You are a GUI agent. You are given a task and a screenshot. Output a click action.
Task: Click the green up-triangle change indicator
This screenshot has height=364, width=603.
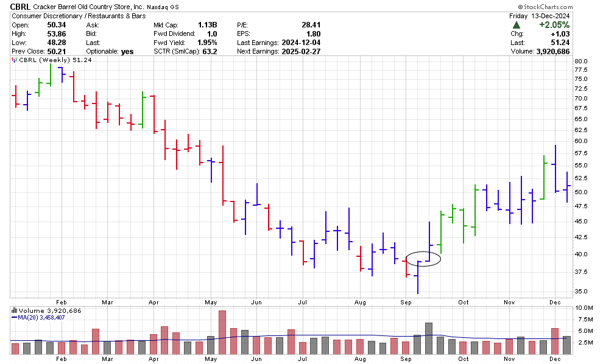pyautogui.click(x=517, y=25)
